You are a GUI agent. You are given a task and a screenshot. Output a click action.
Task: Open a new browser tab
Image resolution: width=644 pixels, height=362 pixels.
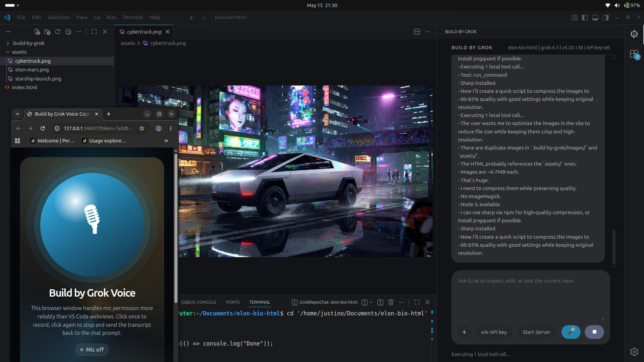(x=109, y=114)
